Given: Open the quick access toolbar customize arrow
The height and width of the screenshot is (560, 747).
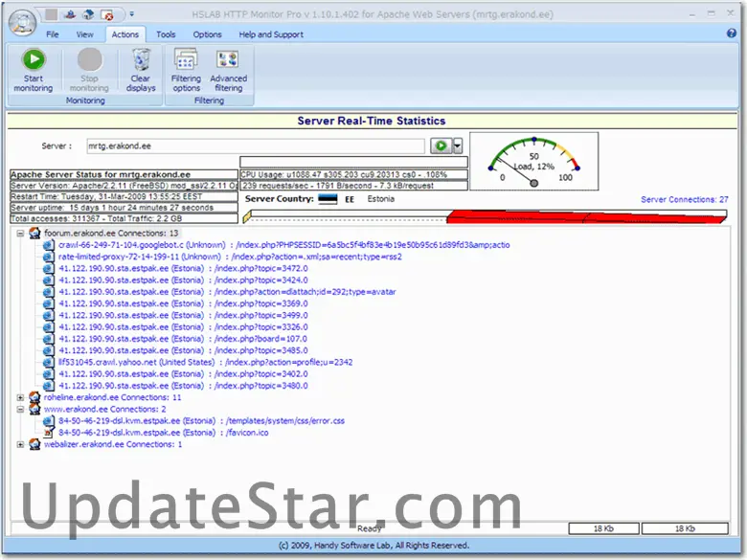Looking at the screenshot, I should click(x=132, y=14).
